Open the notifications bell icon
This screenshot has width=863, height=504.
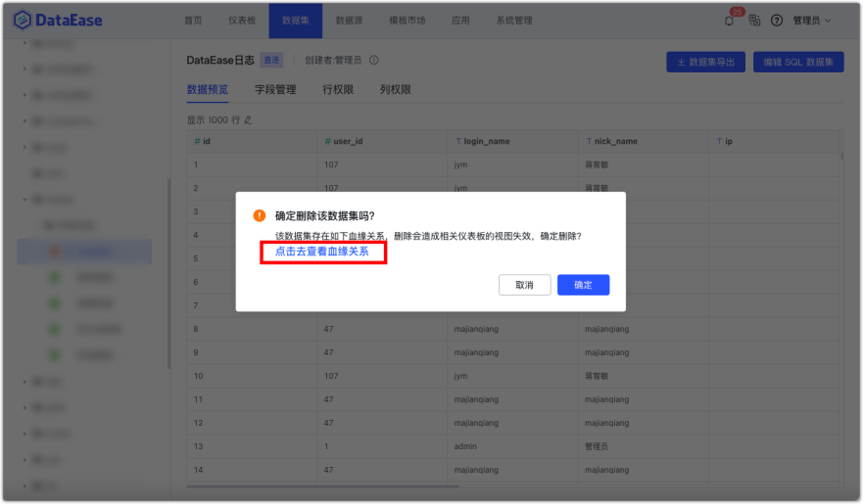coord(729,21)
